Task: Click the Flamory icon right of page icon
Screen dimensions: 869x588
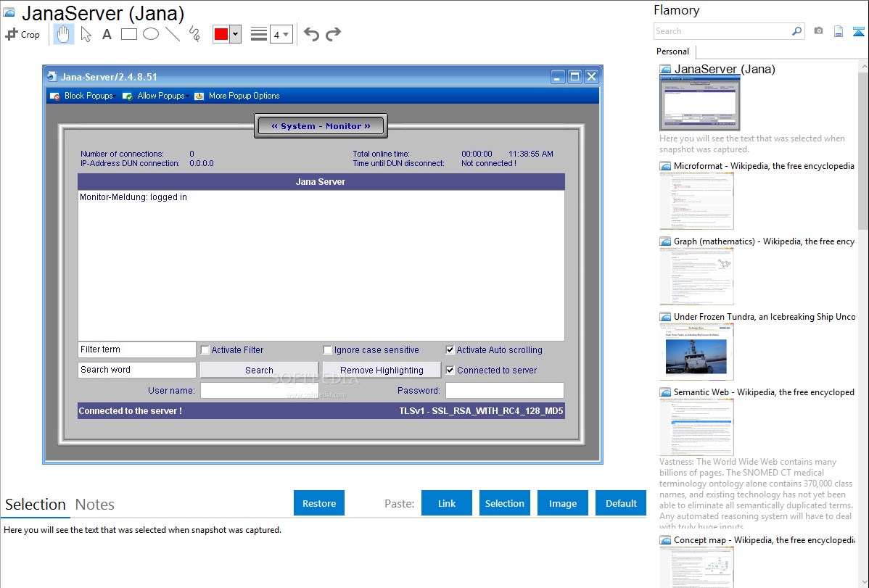Action: click(x=858, y=31)
